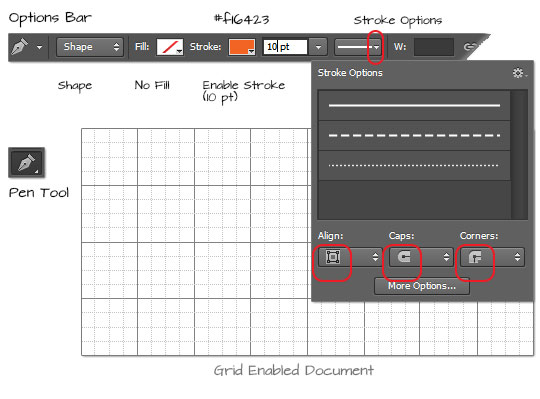The image size is (540, 399).
Task: Select the dotted line stroke preset
Action: 414,165
